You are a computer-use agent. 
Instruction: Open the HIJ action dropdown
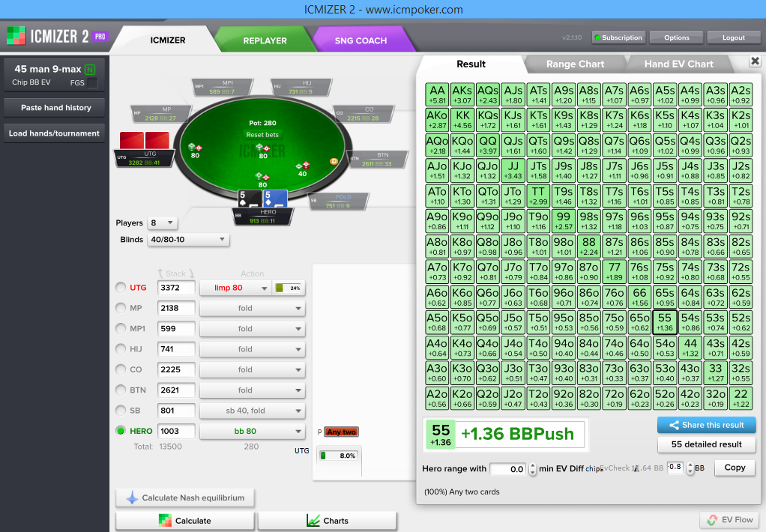(252, 349)
